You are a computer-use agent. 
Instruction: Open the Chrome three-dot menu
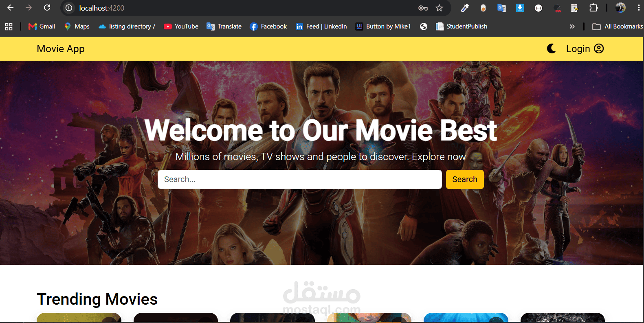click(638, 8)
